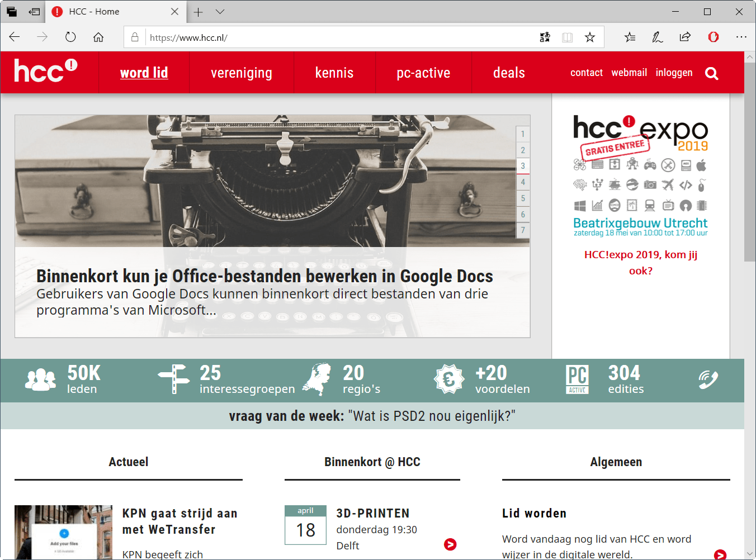
Task: Click the HCC expo 2019 banner image
Action: tap(641, 175)
